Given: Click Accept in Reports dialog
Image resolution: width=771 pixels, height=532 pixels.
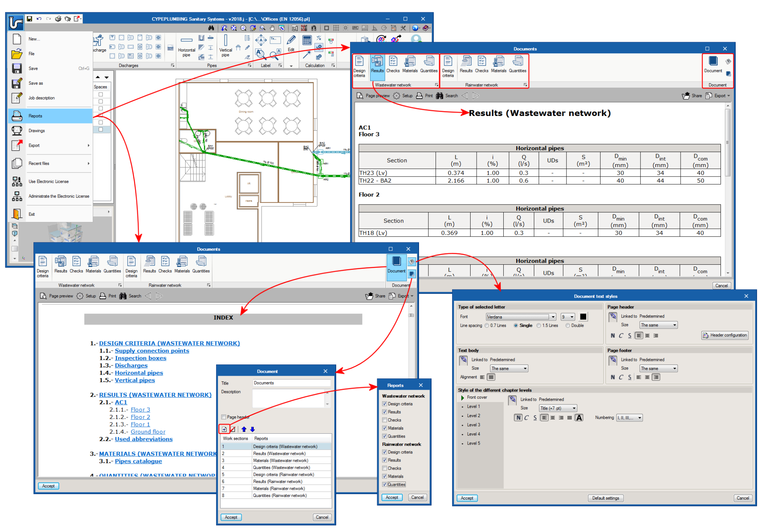Looking at the screenshot, I should coord(392,497).
